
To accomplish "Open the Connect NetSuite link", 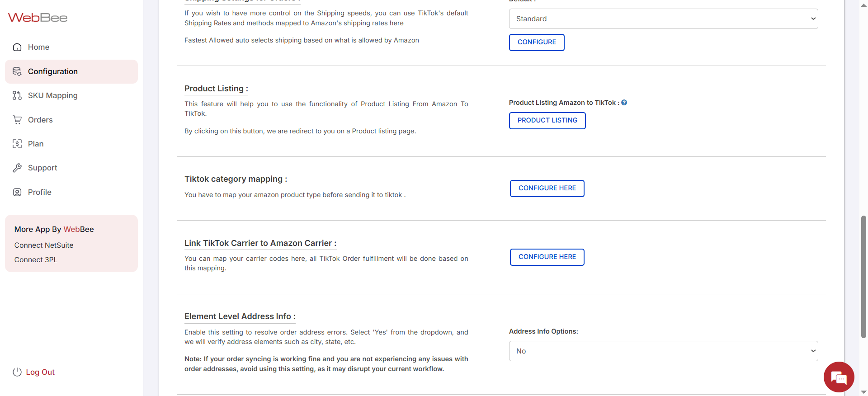I will click(x=44, y=245).
